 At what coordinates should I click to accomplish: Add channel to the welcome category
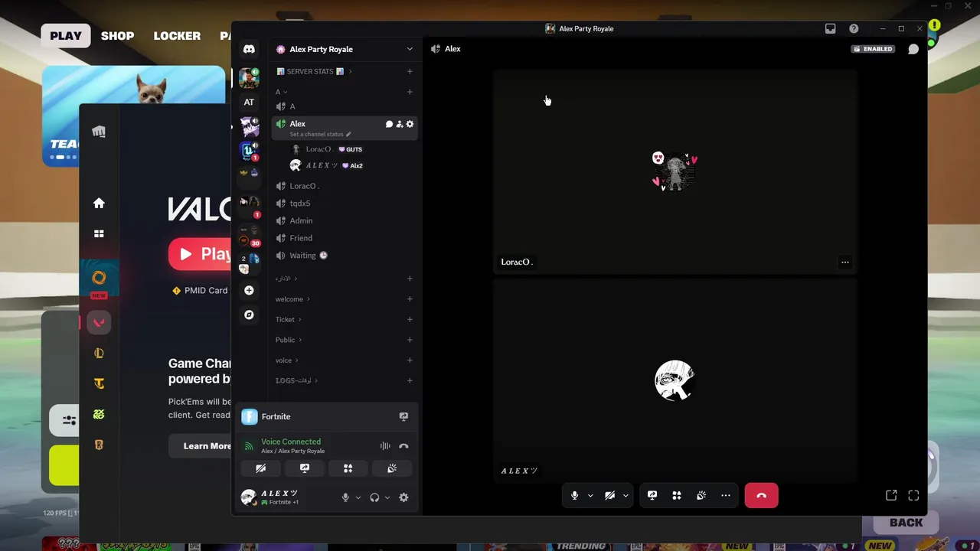tap(410, 299)
